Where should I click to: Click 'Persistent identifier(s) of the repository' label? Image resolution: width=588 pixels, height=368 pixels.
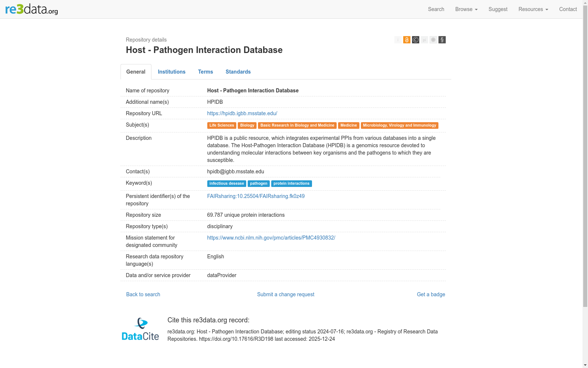pyautogui.click(x=158, y=200)
